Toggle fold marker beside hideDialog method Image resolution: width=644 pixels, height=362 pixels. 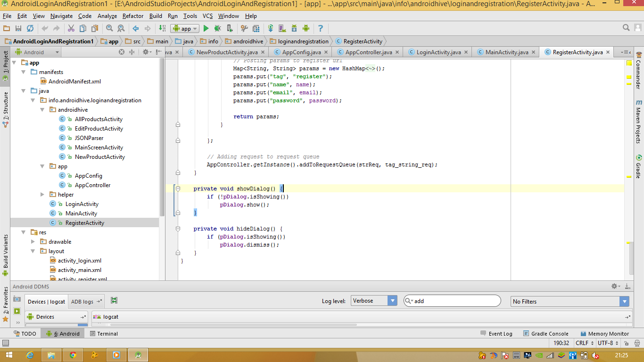coord(178,229)
